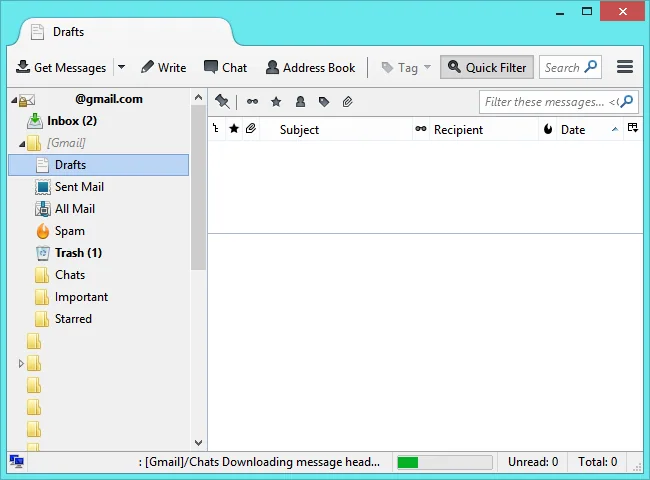Open the Important folder
The image size is (650, 480).
click(99, 297)
